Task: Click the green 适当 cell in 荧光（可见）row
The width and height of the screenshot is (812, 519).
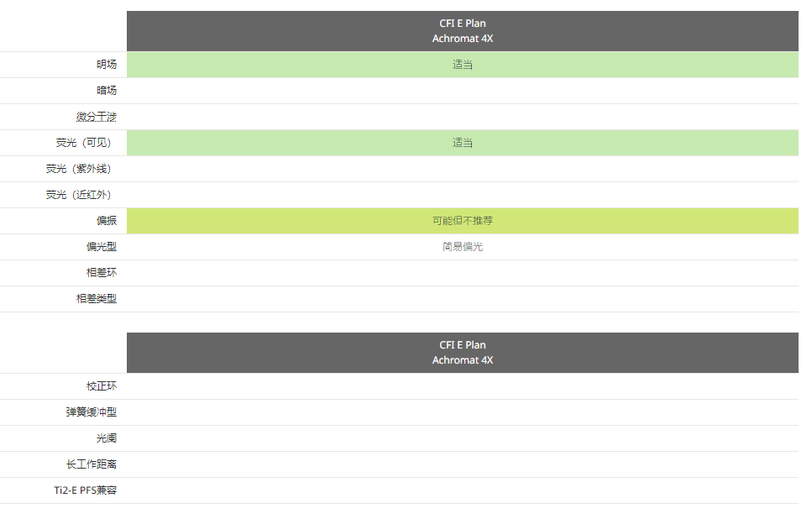Action: pyautogui.click(x=462, y=143)
